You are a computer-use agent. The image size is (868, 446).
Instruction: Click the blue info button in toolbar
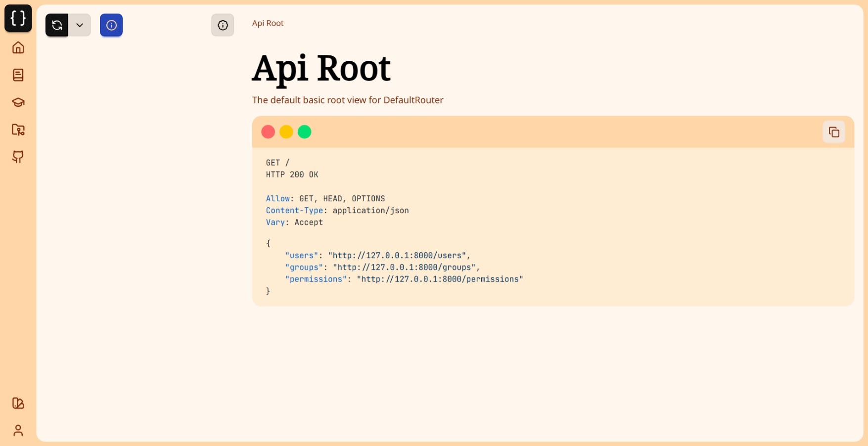pos(111,25)
